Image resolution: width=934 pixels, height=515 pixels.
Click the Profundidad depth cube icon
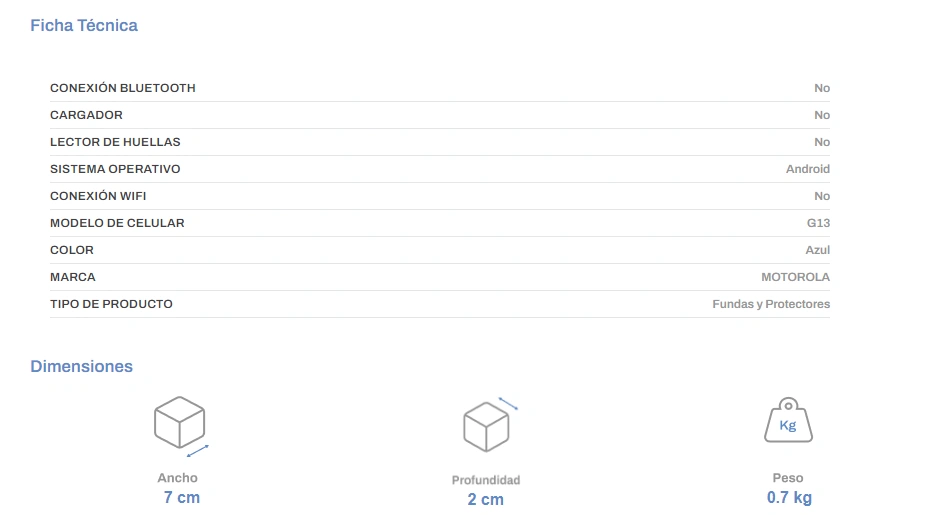pos(487,425)
